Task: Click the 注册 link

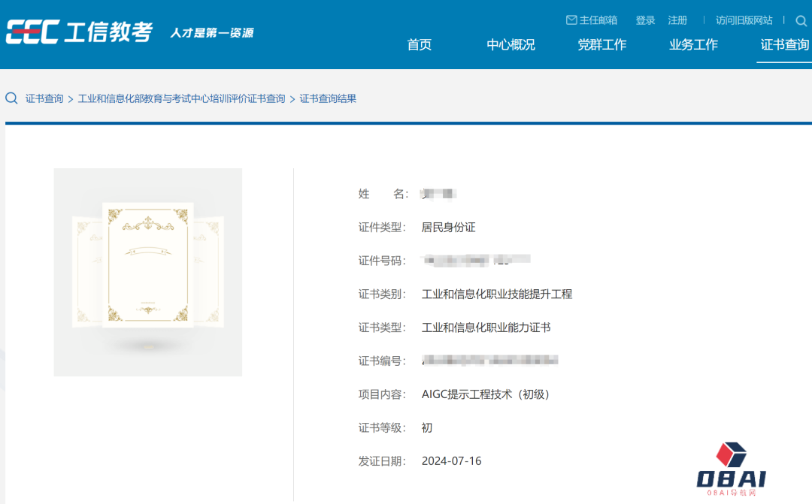Action: [677, 20]
